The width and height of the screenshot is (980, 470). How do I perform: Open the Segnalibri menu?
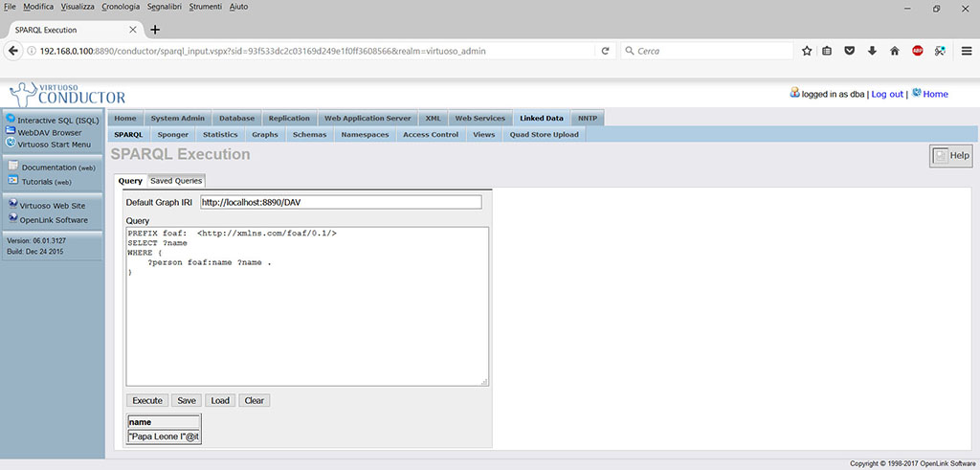166,7
